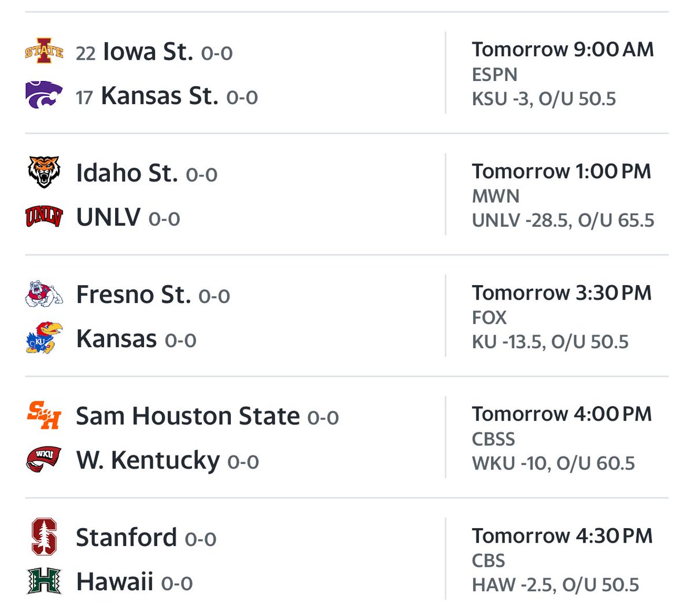The height and width of the screenshot is (616, 694).
Task: Select the UNLV Rebels logo
Action: [x=44, y=217]
